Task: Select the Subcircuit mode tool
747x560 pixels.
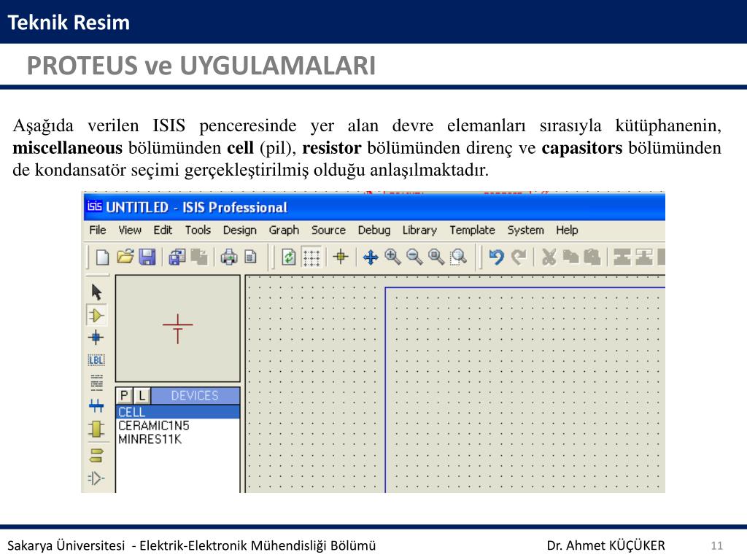Action: click(x=96, y=429)
